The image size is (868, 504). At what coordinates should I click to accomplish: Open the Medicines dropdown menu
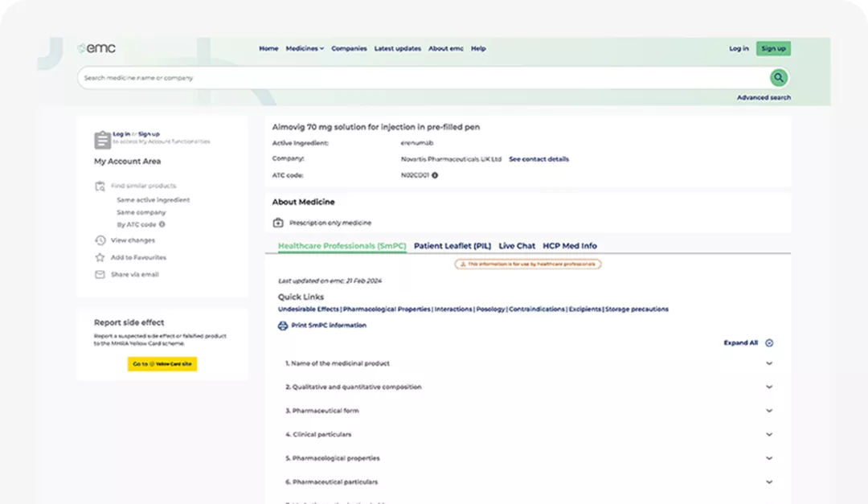tap(304, 48)
